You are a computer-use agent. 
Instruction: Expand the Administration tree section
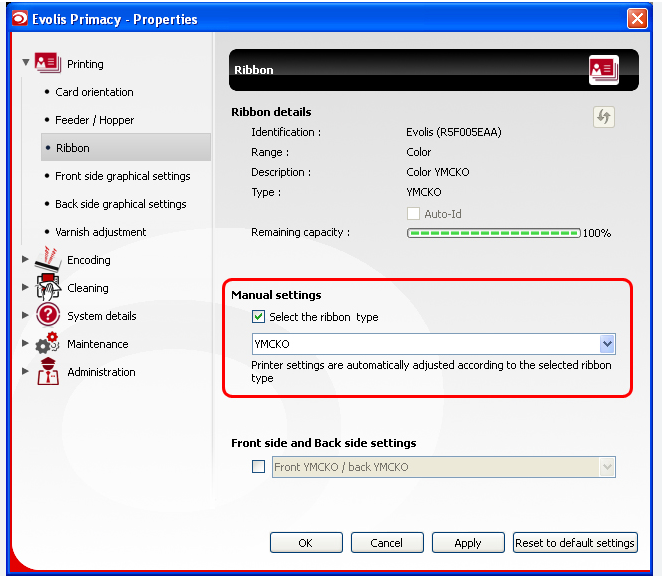(x=25, y=371)
